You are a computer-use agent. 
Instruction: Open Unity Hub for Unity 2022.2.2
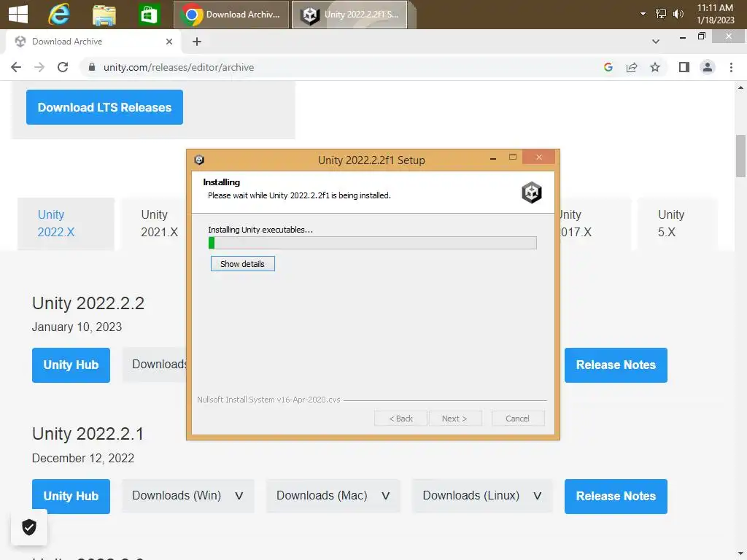point(71,365)
